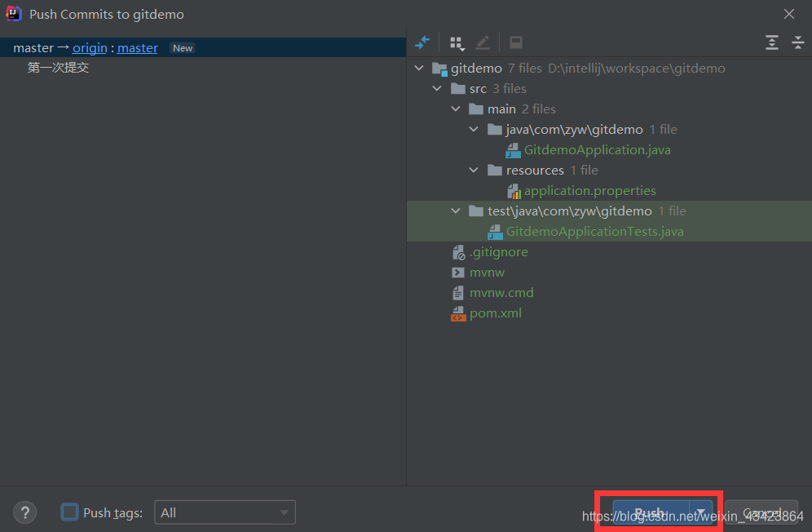Click the .gitignore file icon
The width and height of the screenshot is (812, 532).
click(x=459, y=252)
